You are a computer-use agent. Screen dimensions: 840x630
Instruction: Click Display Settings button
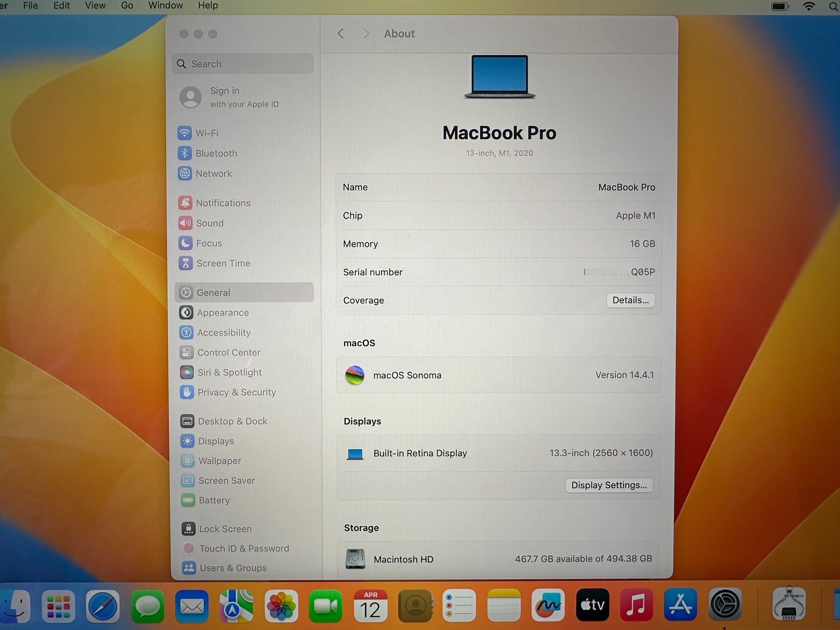[x=607, y=485]
